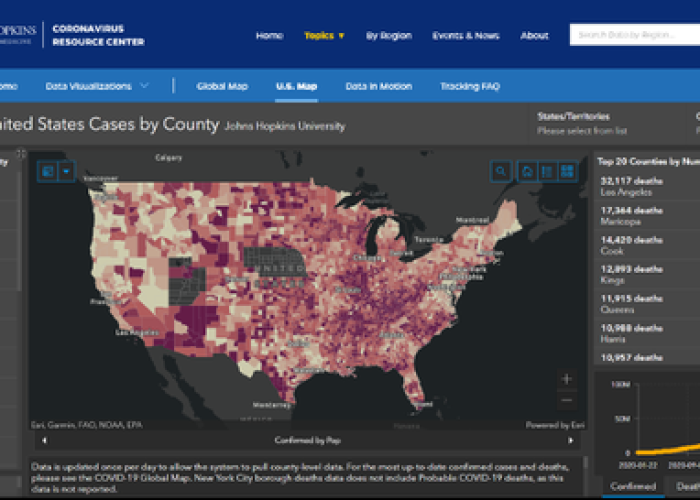Screen dimensions: 700x500
Task: Expand the dropdown arrow beside bookmarks icon
Action: 67,171
